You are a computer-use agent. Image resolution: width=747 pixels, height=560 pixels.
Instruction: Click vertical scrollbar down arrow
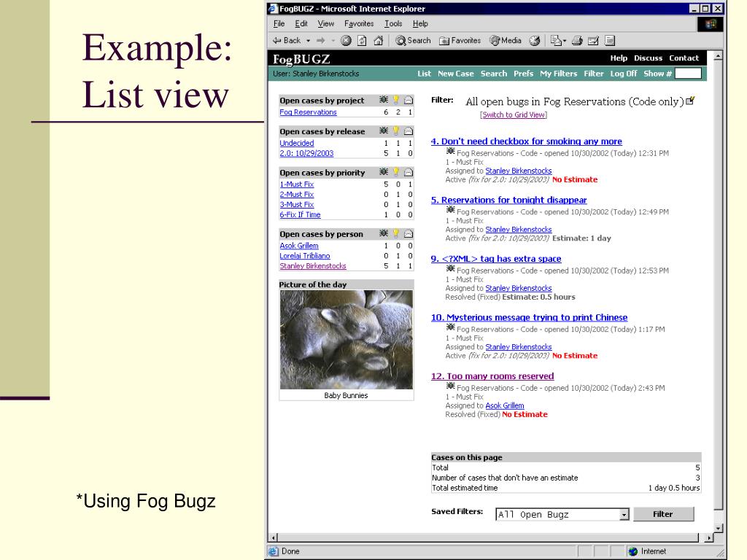[x=718, y=528]
